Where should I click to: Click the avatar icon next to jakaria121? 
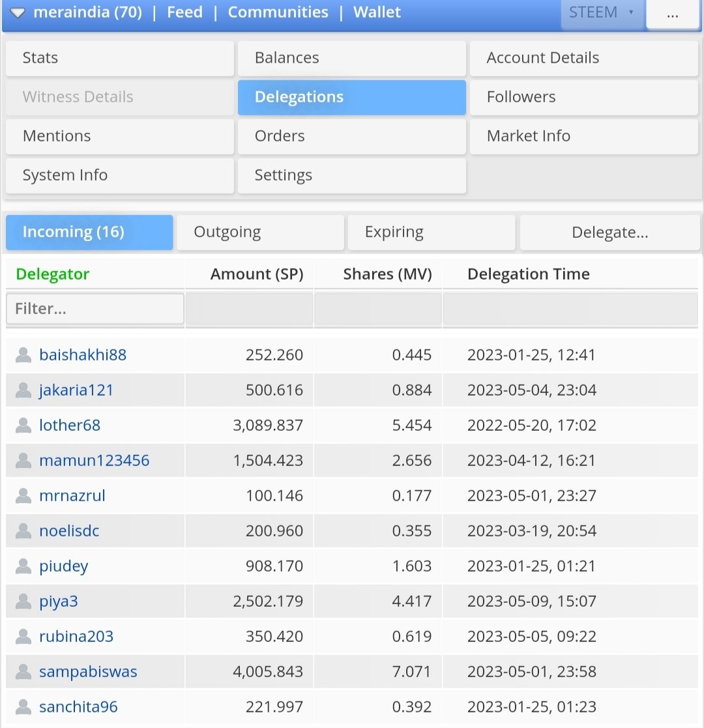(23, 390)
